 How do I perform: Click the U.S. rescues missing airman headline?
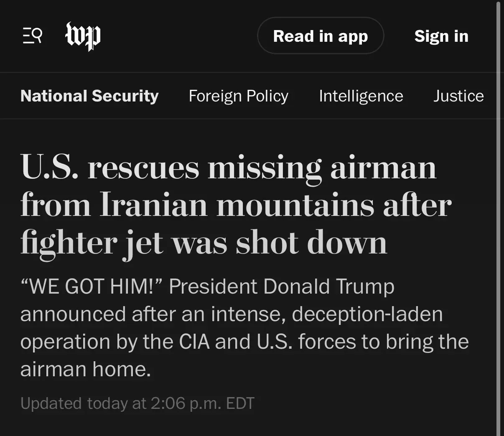point(228,168)
